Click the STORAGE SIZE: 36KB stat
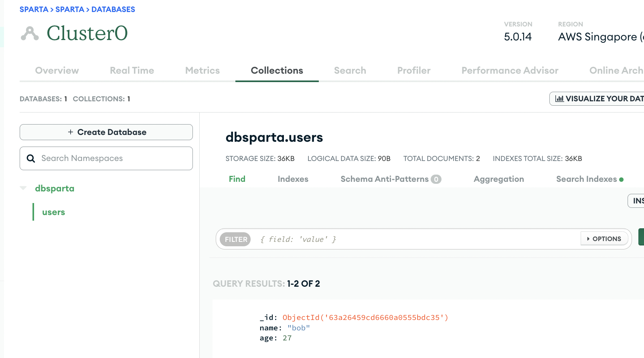644x358 pixels. tap(260, 159)
